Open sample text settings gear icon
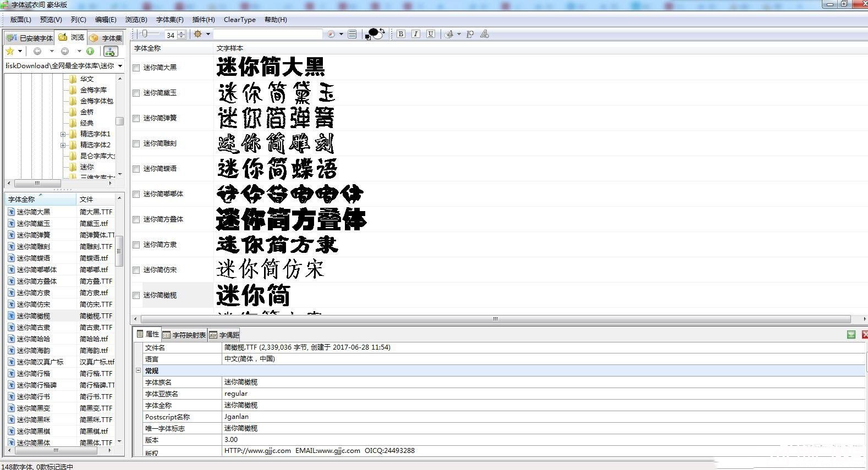868x470 pixels. (x=198, y=34)
